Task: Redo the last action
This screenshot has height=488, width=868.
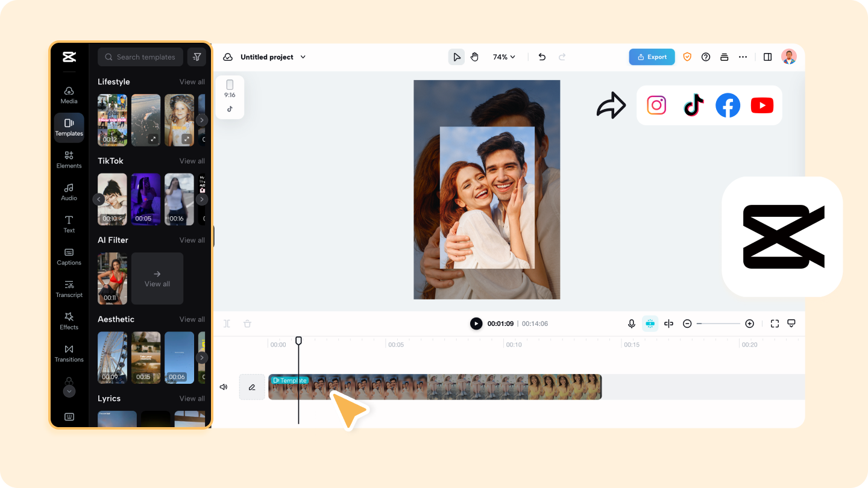Action: (x=562, y=57)
